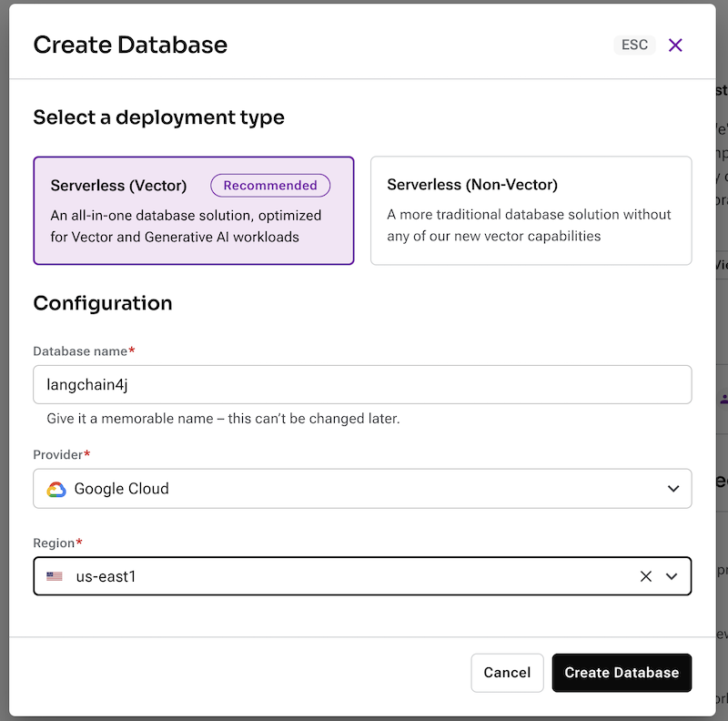Click the black Create Database button
Screen dimensions: 728x721
point(622,673)
